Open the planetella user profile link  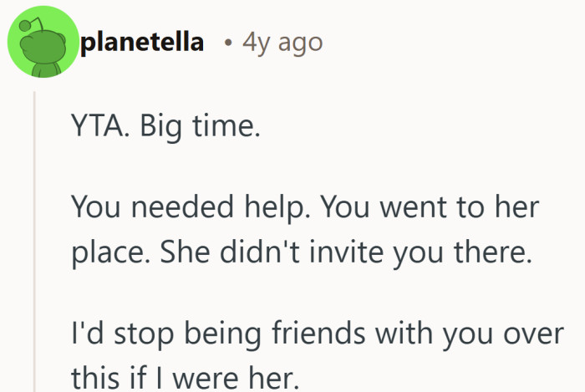142,42
